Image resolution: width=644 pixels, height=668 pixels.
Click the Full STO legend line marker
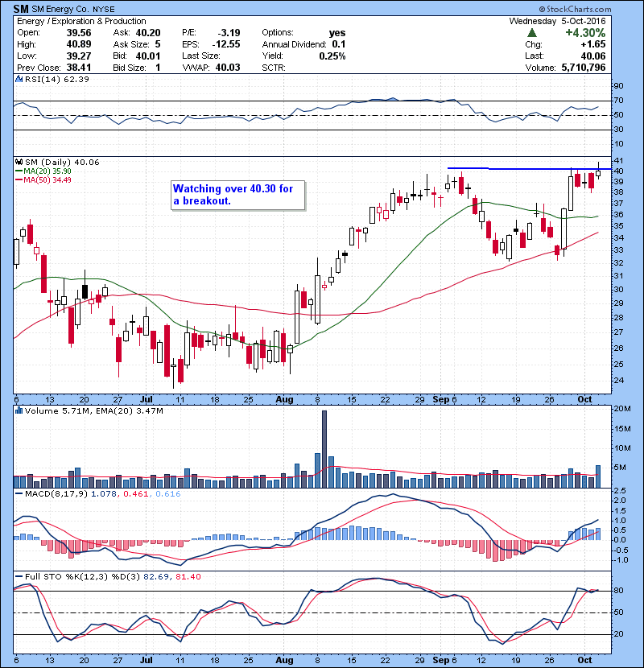coord(19,576)
